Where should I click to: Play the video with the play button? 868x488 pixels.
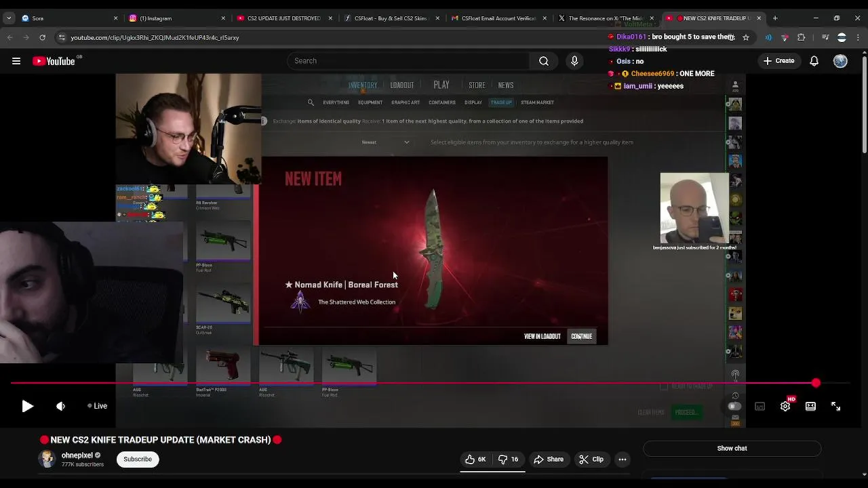27,406
